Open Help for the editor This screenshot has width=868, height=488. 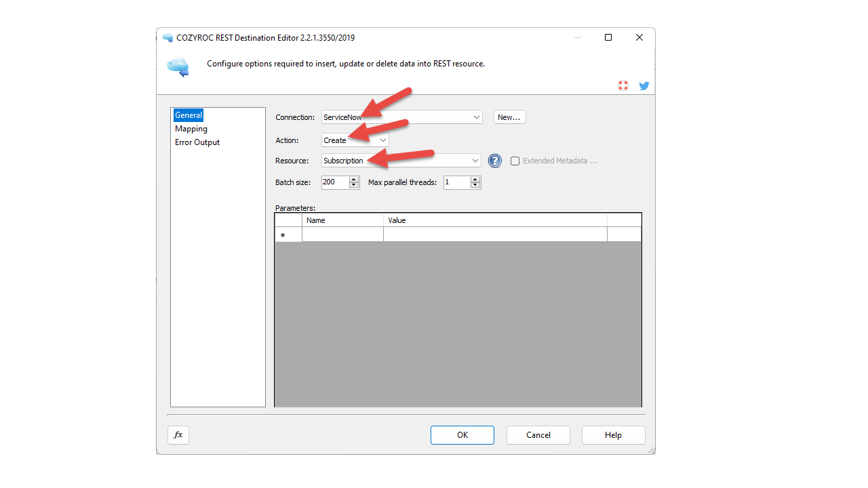point(613,435)
